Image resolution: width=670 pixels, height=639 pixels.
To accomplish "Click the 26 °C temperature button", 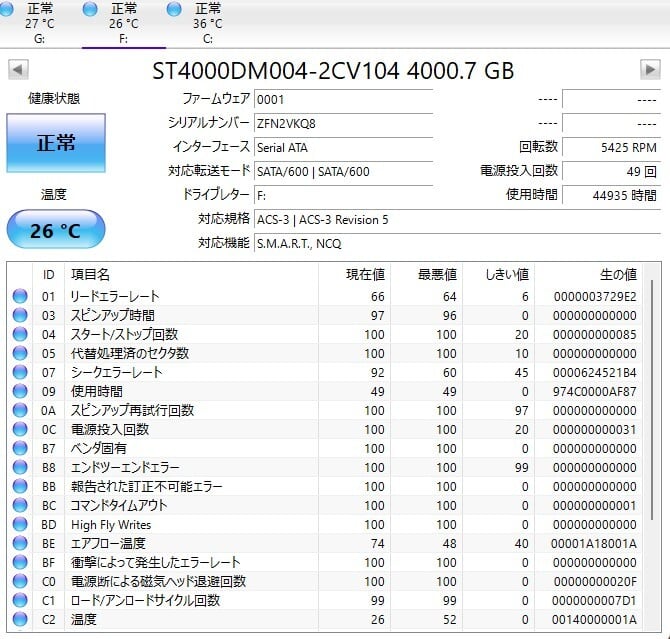I will [56, 230].
